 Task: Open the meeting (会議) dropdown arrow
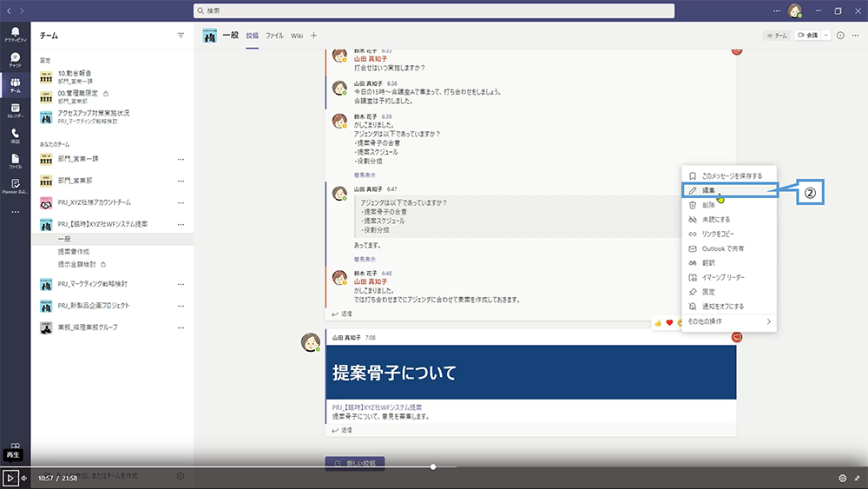pyautogui.click(x=825, y=36)
